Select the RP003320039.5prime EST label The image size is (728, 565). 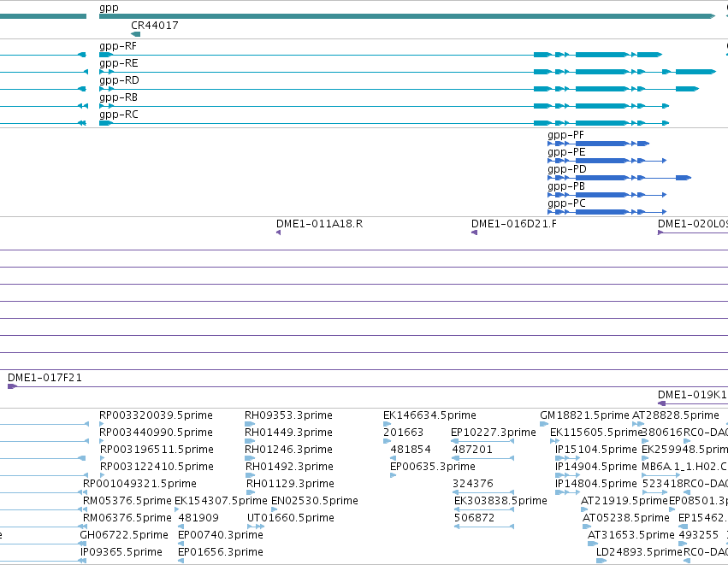[x=156, y=415]
